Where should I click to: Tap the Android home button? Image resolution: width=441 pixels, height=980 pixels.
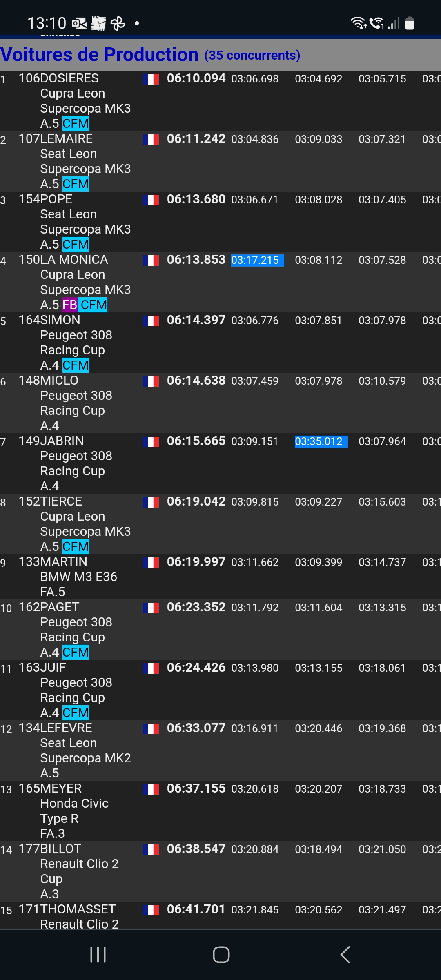(221, 955)
